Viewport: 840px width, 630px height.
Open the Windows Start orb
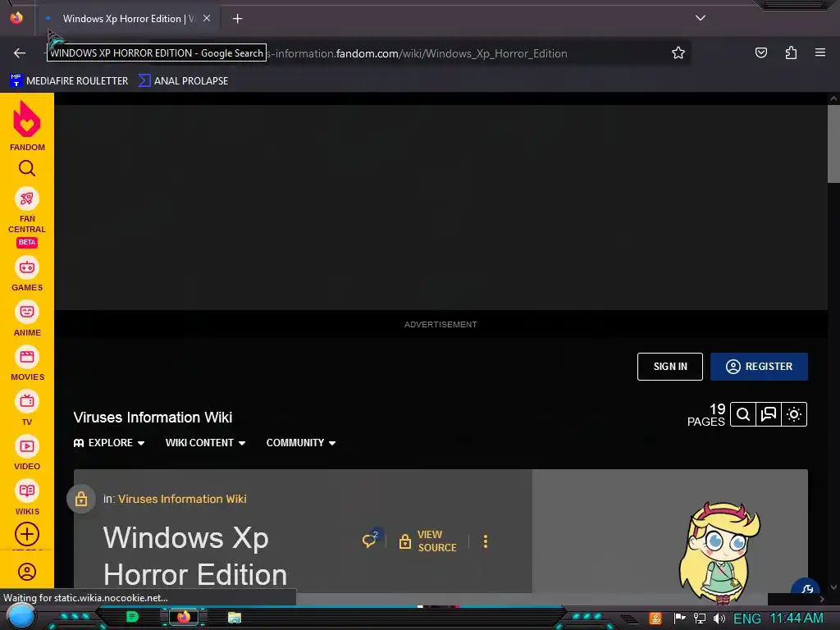tap(21, 616)
